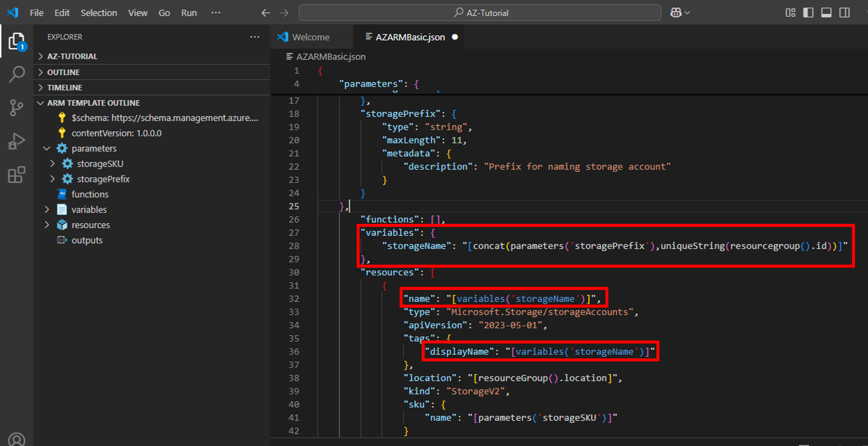Toggle Primary Side Bar visibility
The height and width of the screenshot is (446, 868).
tap(808, 13)
